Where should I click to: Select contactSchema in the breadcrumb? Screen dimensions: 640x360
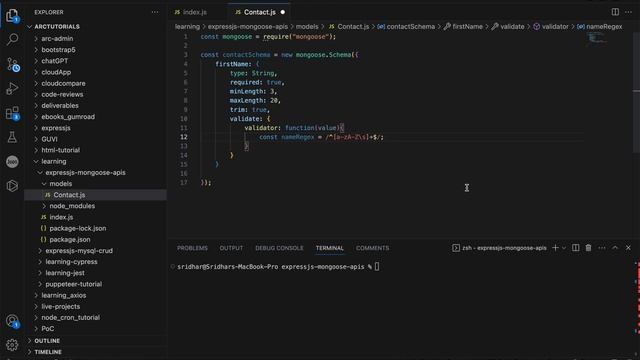(x=406, y=27)
